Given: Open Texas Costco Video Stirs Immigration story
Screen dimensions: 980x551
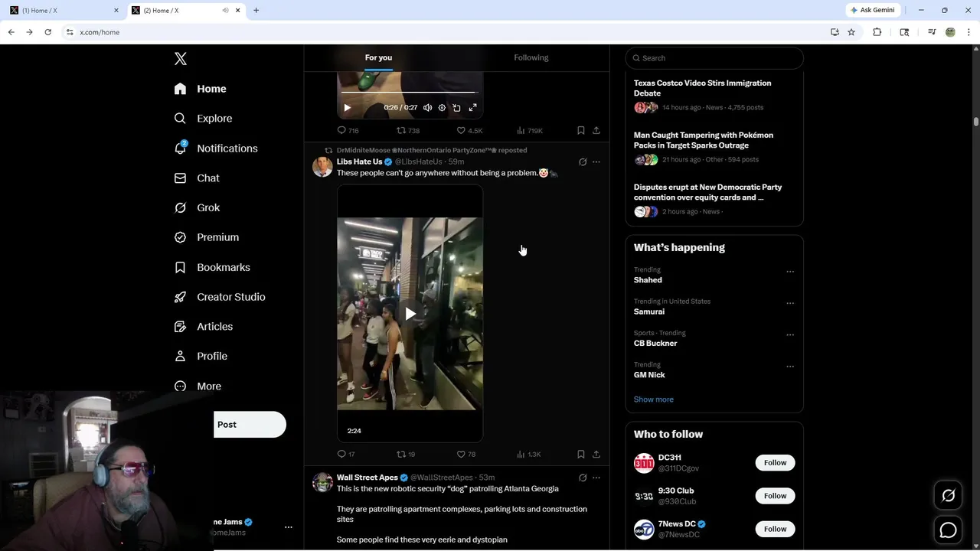Looking at the screenshot, I should click(x=714, y=96).
